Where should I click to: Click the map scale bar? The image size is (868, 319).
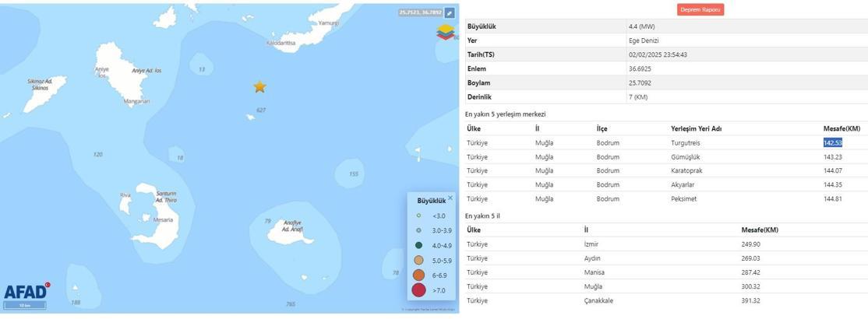point(25,305)
